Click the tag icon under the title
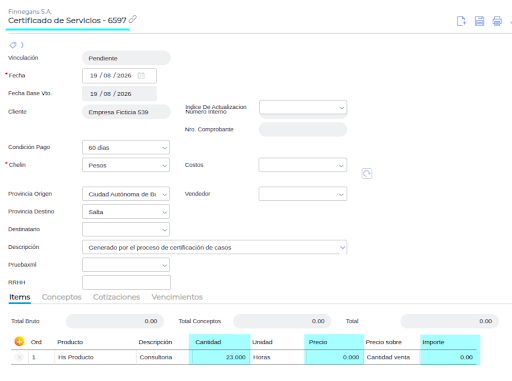The width and height of the screenshot is (512, 381). pyautogui.click(x=13, y=45)
